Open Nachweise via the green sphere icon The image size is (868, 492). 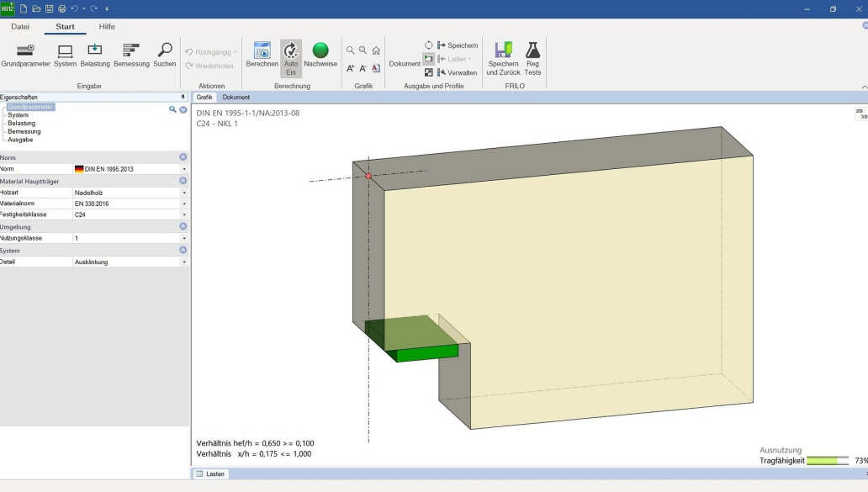(320, 52)
